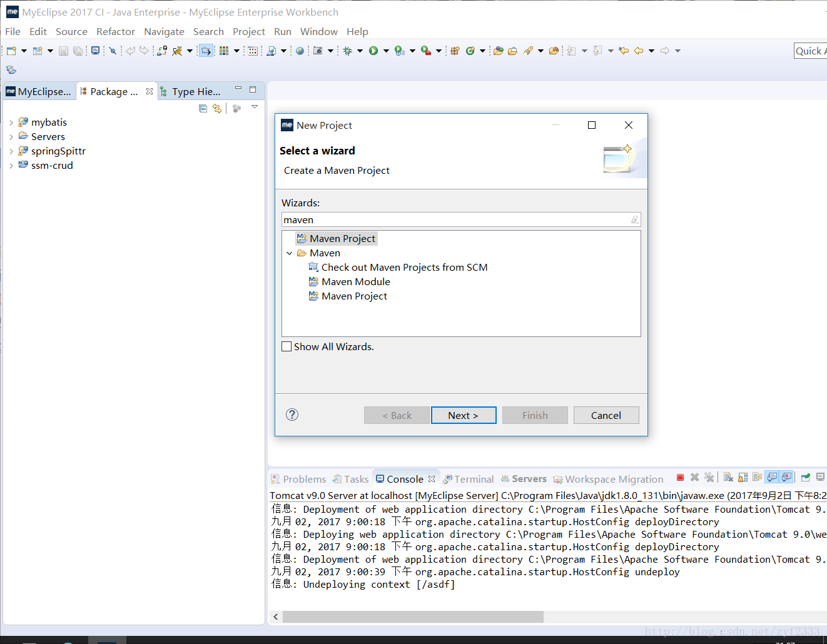The height and width of the screenshot is (644, 827).
Task: Click the Quick Access field
Action: (x=811, y=51)
